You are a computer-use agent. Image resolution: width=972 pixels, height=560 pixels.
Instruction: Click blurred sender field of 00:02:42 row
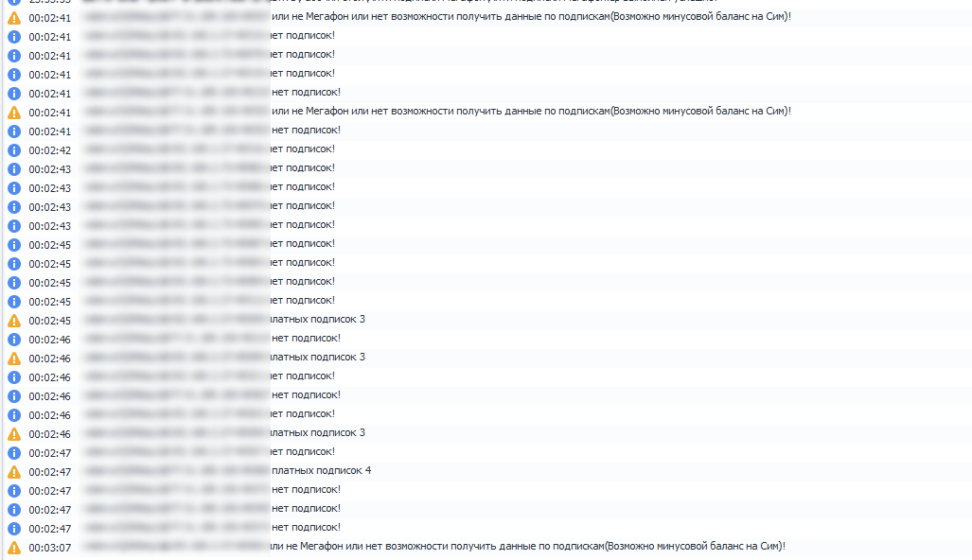pyautogui.click(x=176, y=149)
